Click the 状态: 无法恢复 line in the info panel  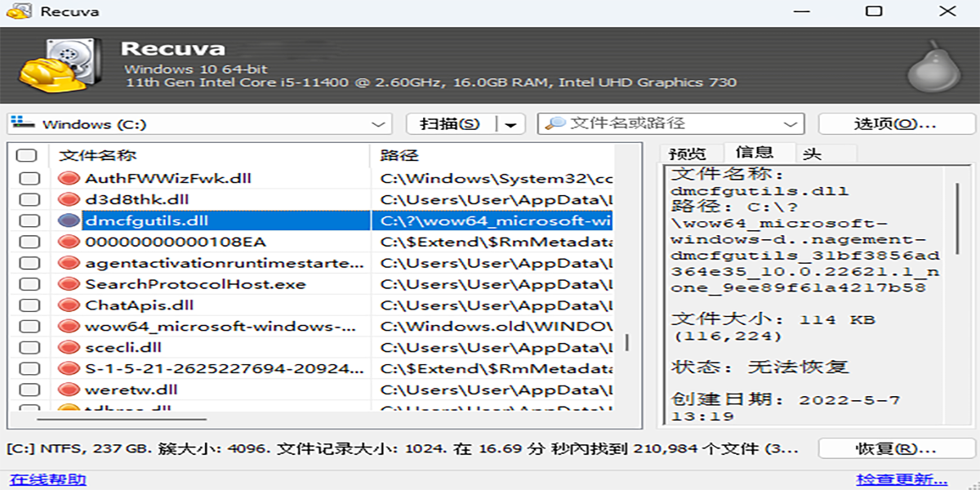pos(760,367)
